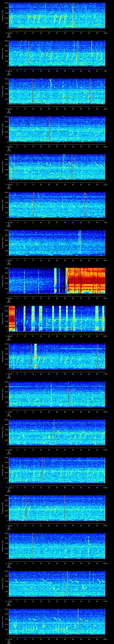Click the 11:08:00 time label
The width and height of the screenshot is (114, 644).
click(9, 298)
